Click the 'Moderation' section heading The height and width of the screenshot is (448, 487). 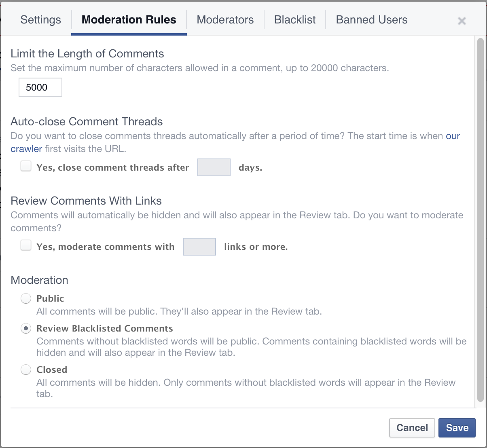coord(39,280)
